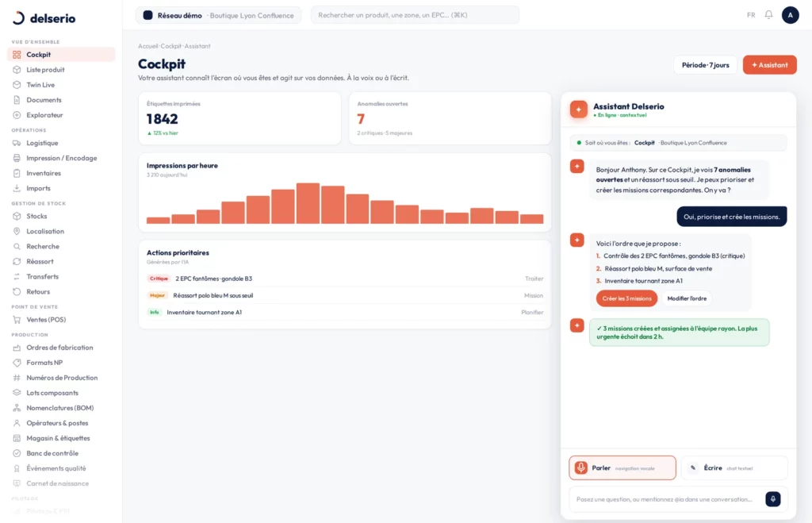Switch to Écrire text chat mode

pyautogui.click(x=734, y=468)
